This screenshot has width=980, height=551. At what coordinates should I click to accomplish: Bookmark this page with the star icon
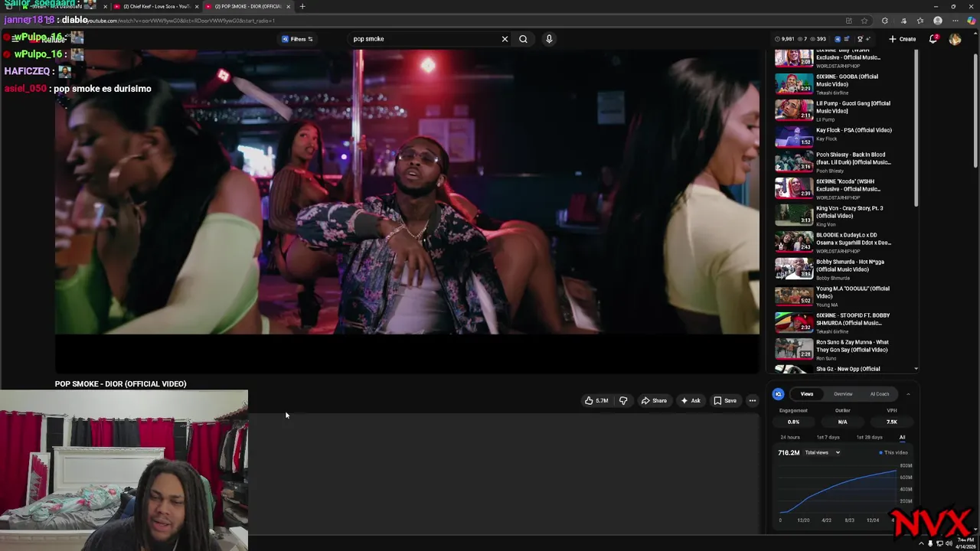tap(864, 21)
